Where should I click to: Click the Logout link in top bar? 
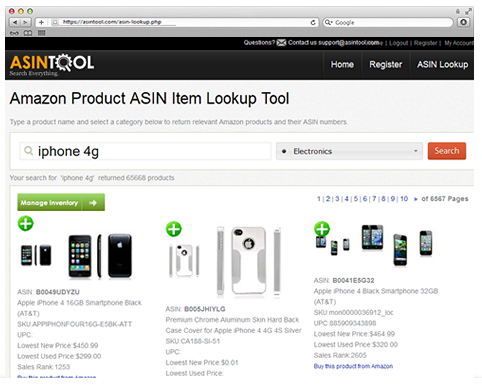click(398, 43)
